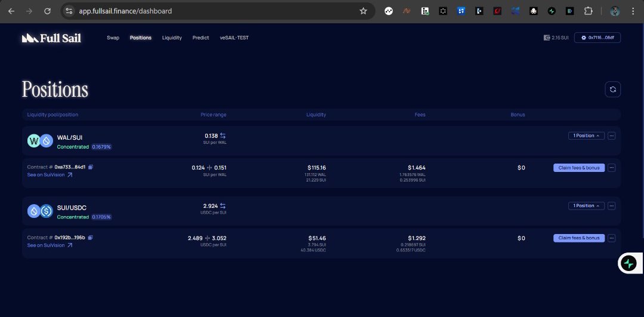
Task: Click the floating green sparkle assistant icon
Action: [x=628, y=263]
